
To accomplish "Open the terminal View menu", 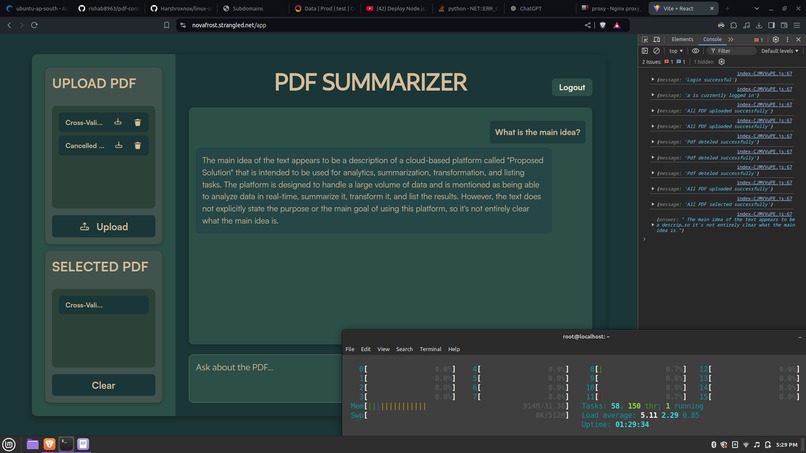I will pyautogui.click(x=383, y=349).
